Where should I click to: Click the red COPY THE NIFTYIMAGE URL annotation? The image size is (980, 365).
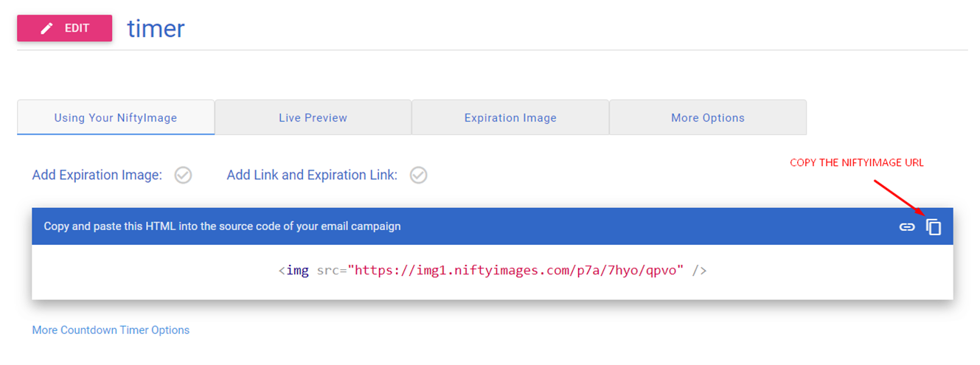pyautogui.click(x=857, y=163)
